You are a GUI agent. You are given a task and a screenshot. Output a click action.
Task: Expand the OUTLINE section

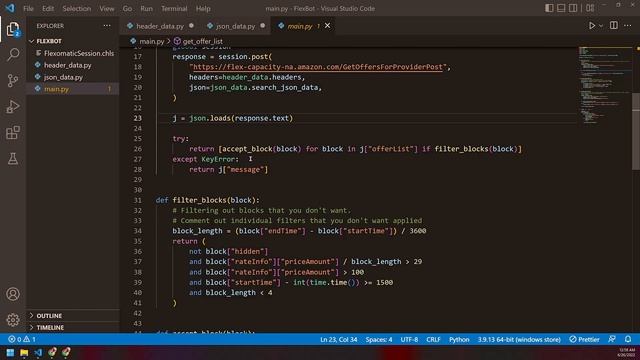tap(73, 316)
